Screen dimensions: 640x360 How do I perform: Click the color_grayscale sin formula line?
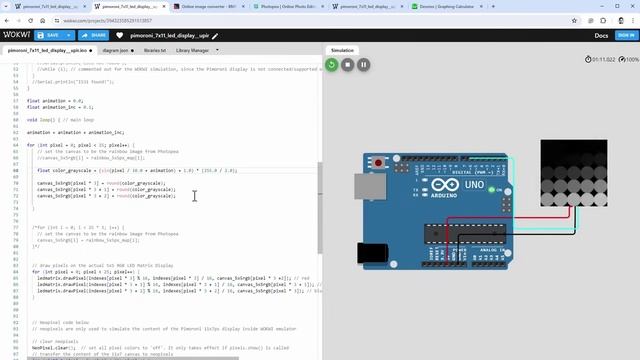[x=137, y=171]
